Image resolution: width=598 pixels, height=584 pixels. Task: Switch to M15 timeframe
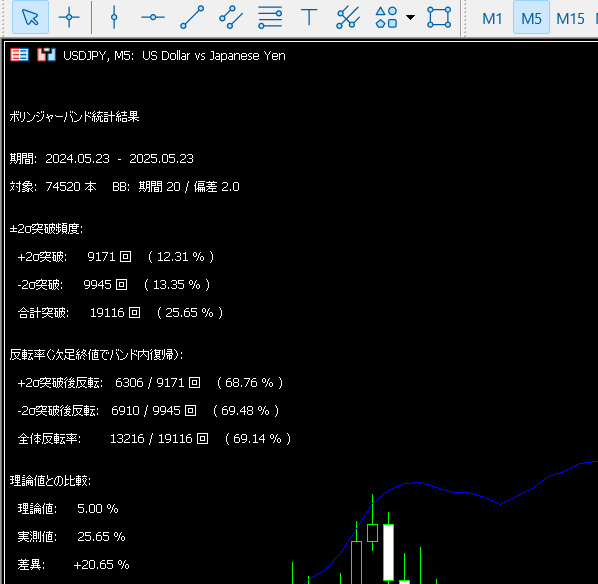(570, 18)
